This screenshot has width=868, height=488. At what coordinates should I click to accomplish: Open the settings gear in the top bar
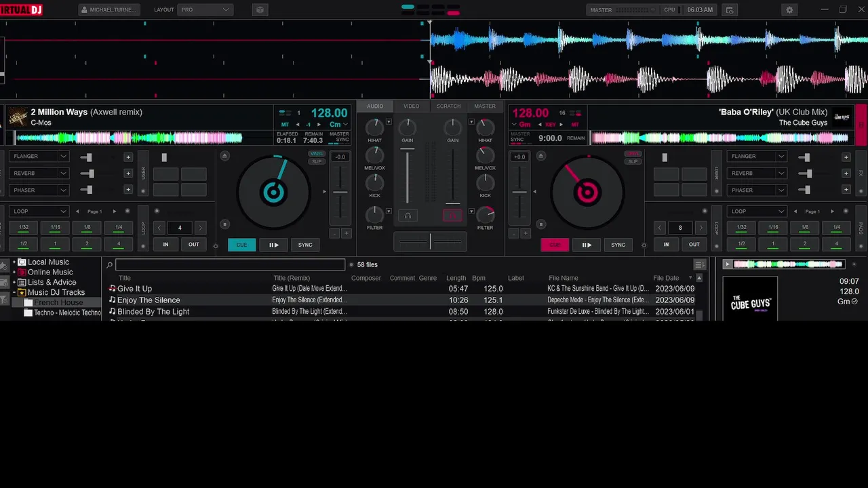coord(789,10)
